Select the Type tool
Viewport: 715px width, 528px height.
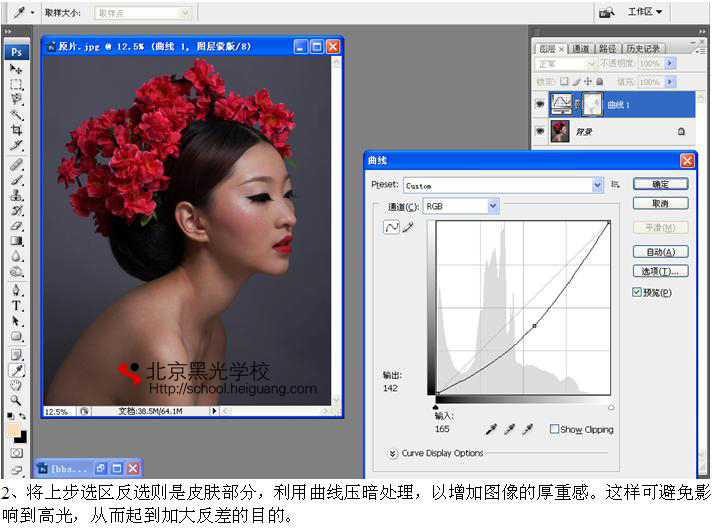pyautogui.click(x=16, y=305)
